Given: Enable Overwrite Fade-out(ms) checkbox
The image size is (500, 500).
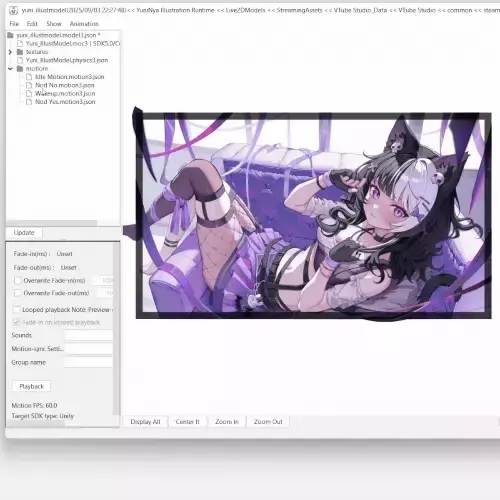Looking at the screenshot, I should pos(17,293).
